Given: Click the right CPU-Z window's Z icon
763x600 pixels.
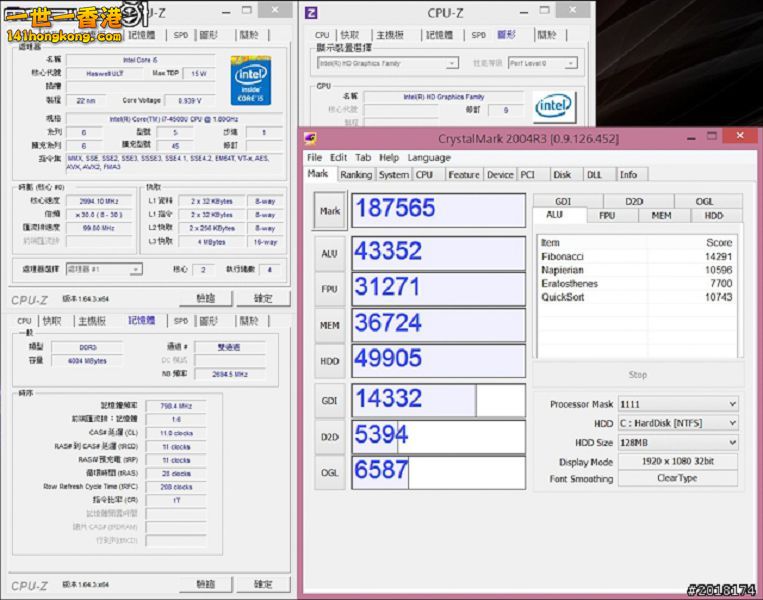Looking at the screenshot, I should [311, 13].
